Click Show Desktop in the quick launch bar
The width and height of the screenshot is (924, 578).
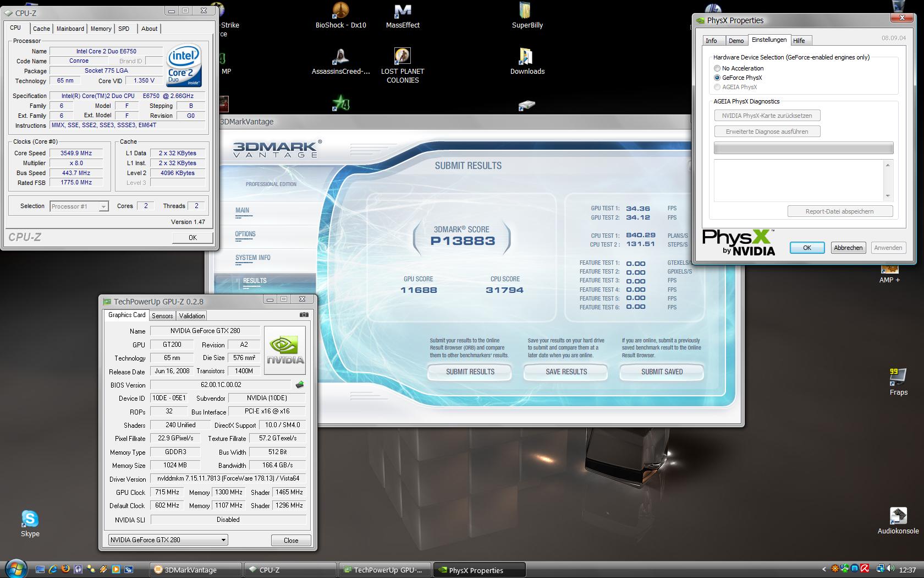point(40,569)
